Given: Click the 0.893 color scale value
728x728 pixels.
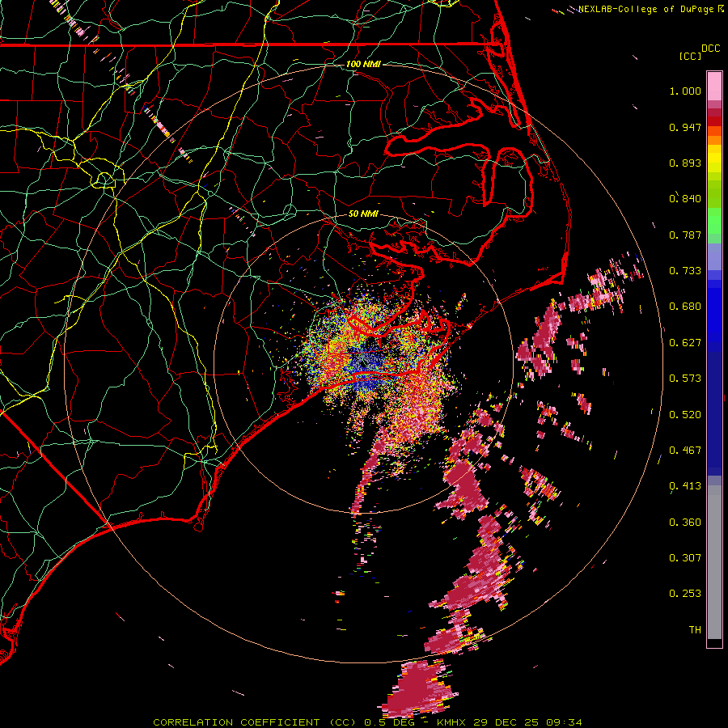Looking at the screenshot, I should (x=685, y=163).
